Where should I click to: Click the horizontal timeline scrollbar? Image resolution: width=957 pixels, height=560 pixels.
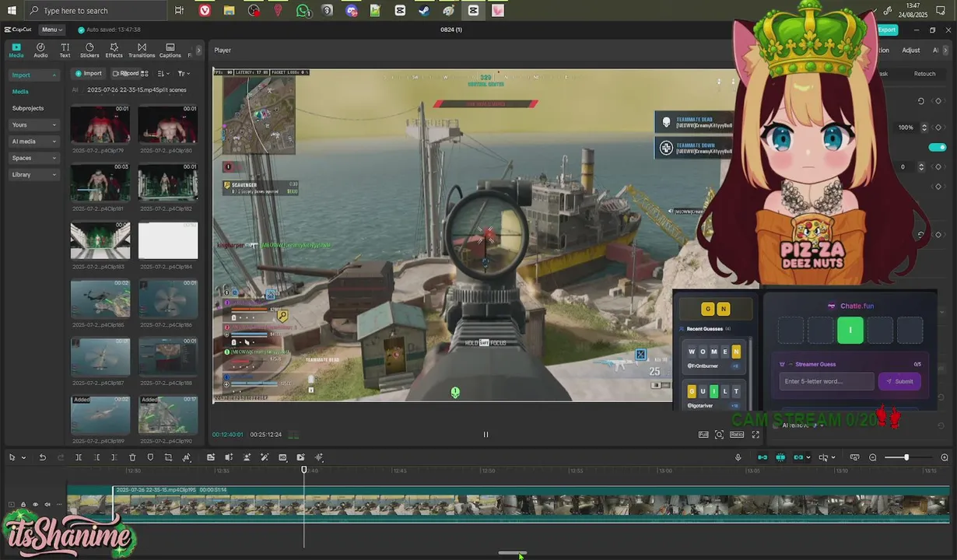point(512,553)
